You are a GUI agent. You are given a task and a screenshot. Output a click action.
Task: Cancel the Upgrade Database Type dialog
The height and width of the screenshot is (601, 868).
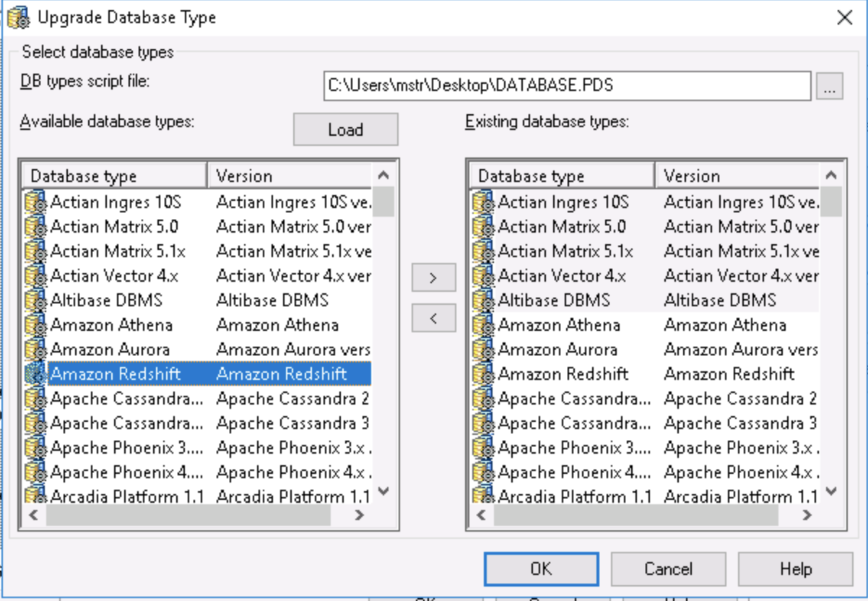click(668, 568)
